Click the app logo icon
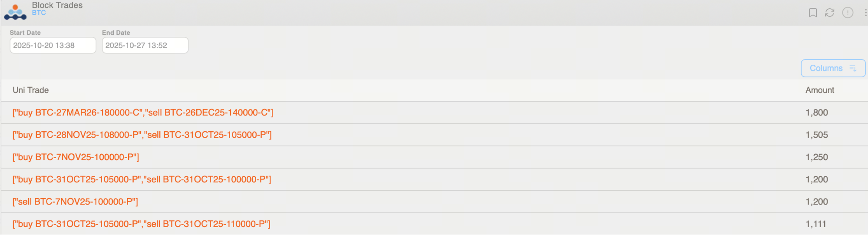This screenshot has height=235, width=868. pyautogui.click(x=15, y=12)
